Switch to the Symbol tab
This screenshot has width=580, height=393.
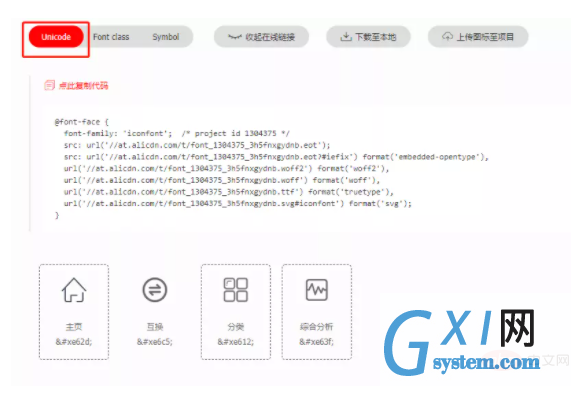click(166, 37)
